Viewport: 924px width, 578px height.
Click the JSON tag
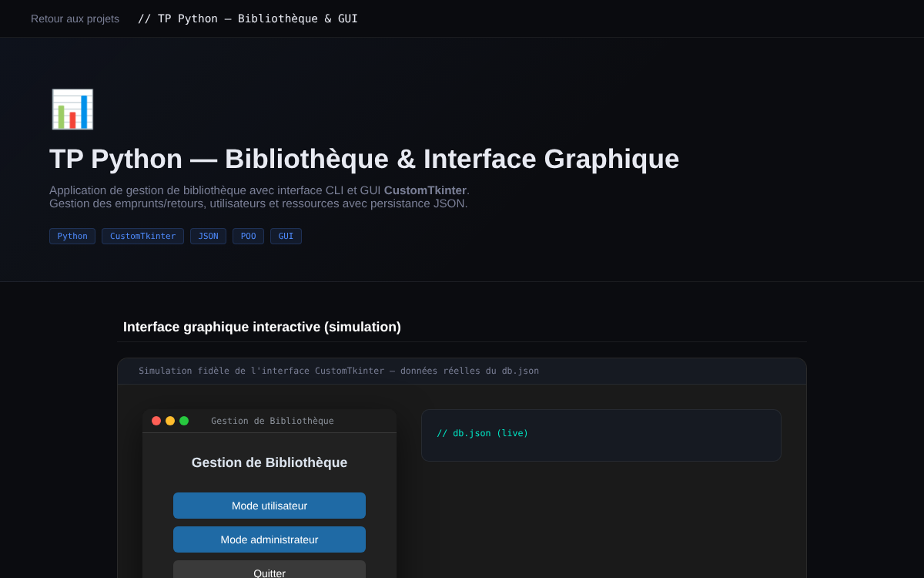coord(208,237)
